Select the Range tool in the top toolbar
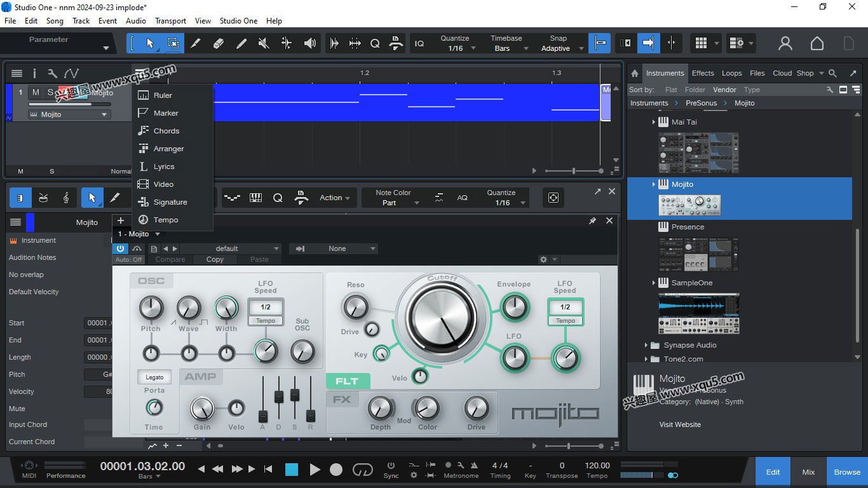 tap(173, 43)
